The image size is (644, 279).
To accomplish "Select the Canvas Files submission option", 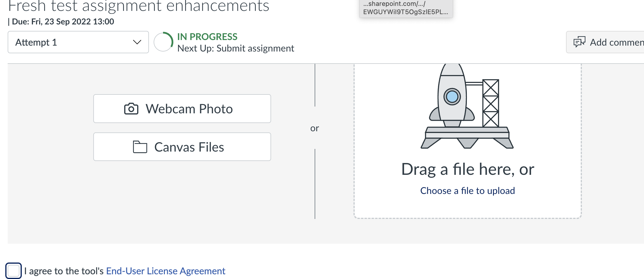I will 182,147.
